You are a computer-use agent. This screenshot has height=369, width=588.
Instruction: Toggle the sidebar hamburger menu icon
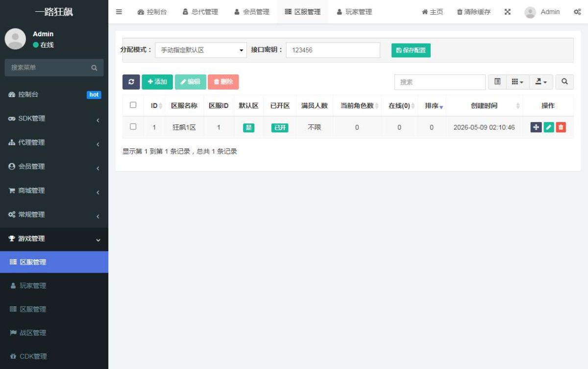(x=119, y=12)
